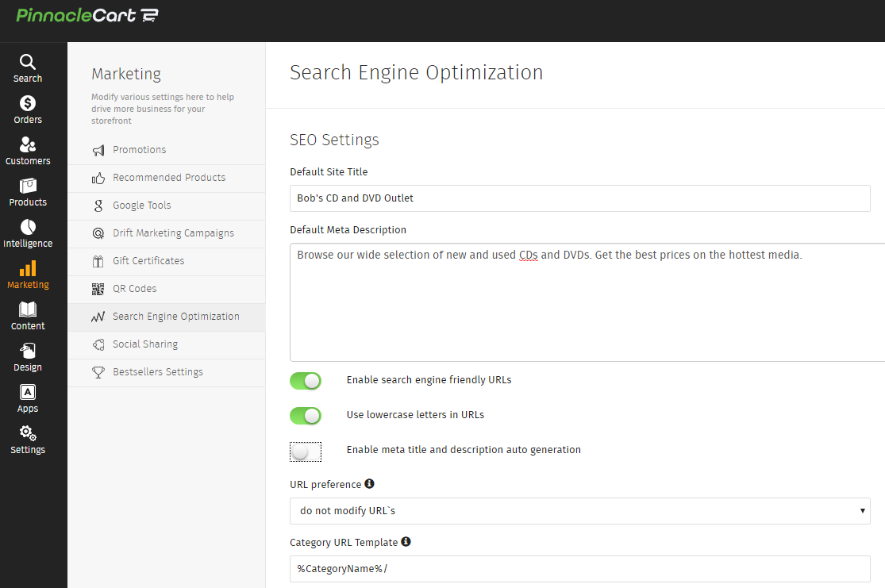Click the Search Engine Optimization page title
This screenshot has height=588, width=885.
coord(416,73)
